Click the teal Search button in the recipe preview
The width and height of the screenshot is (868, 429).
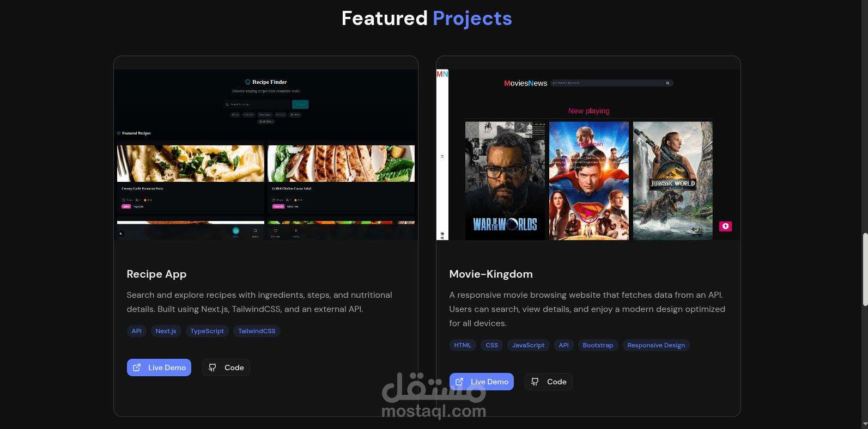pyautogui.click(x=300, y=104)
